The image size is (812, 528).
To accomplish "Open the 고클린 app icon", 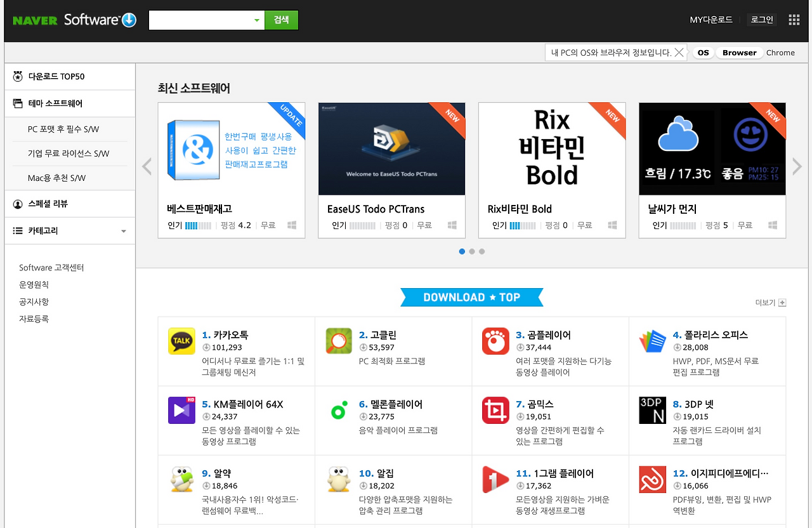I will click(339, 341).
